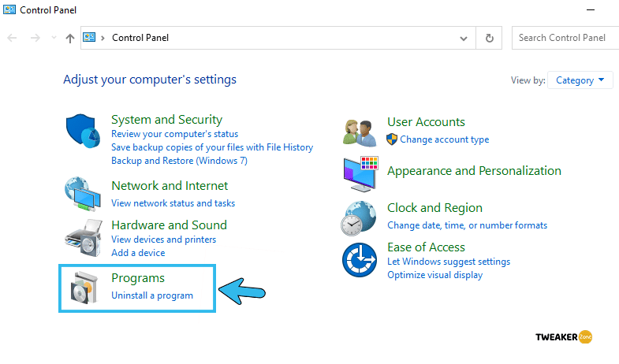Image resolution: width=619 pixels, height=364 pixels.
Task: Open the Network and Internet globe icon
Action: (x=83, y=194)
